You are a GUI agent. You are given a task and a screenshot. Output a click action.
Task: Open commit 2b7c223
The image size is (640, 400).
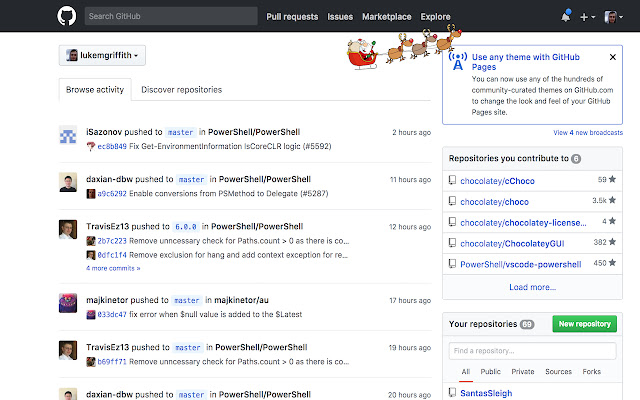(112, 241)
